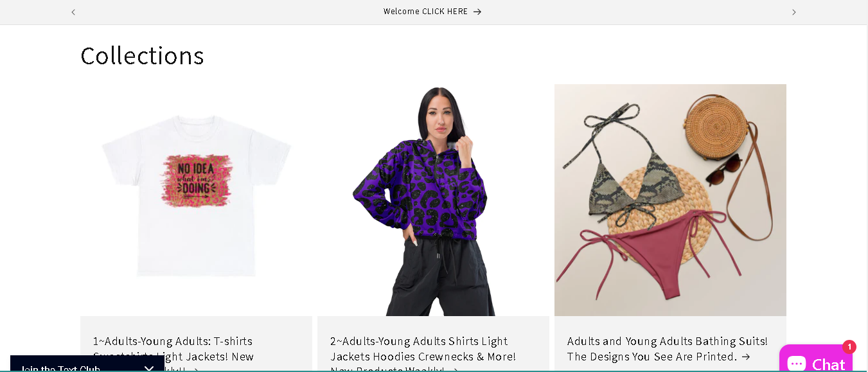Open the 2~Adults-Young Adults Shirts Light Jackets link
This screenshot has width=868, height=372.
(423, 356)
